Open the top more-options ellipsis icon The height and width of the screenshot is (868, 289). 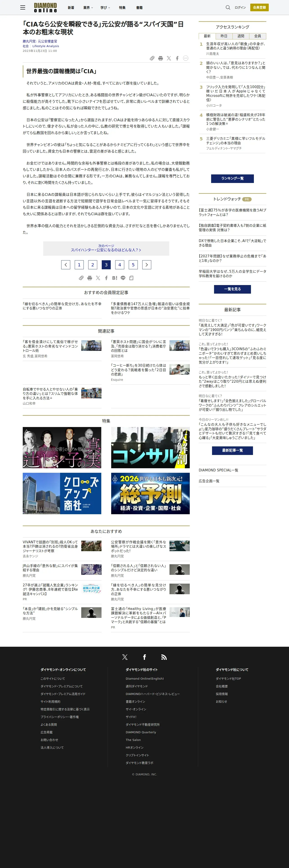click(185, 58)
